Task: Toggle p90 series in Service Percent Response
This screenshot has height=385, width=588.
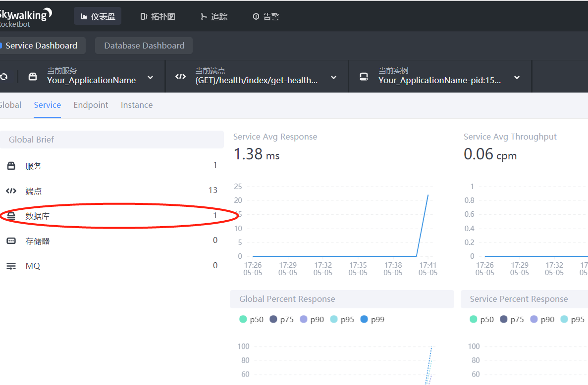Action: [x=542, y=320]
